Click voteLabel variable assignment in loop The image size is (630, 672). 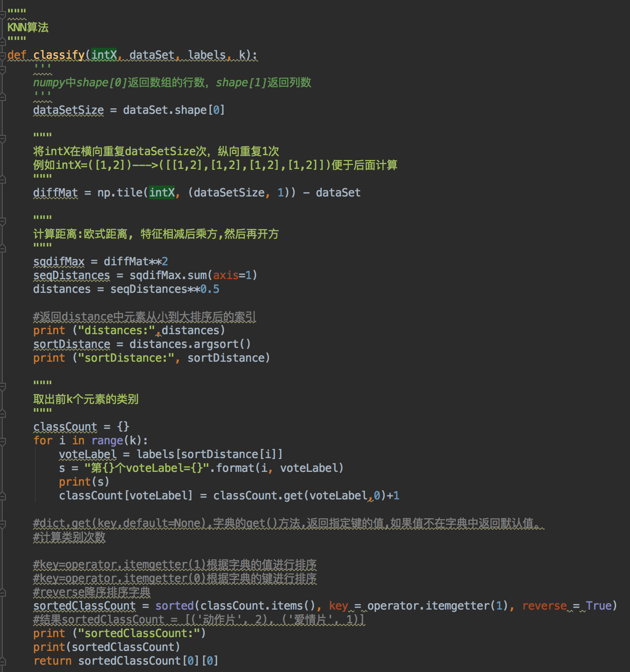[x=88, y=454]
